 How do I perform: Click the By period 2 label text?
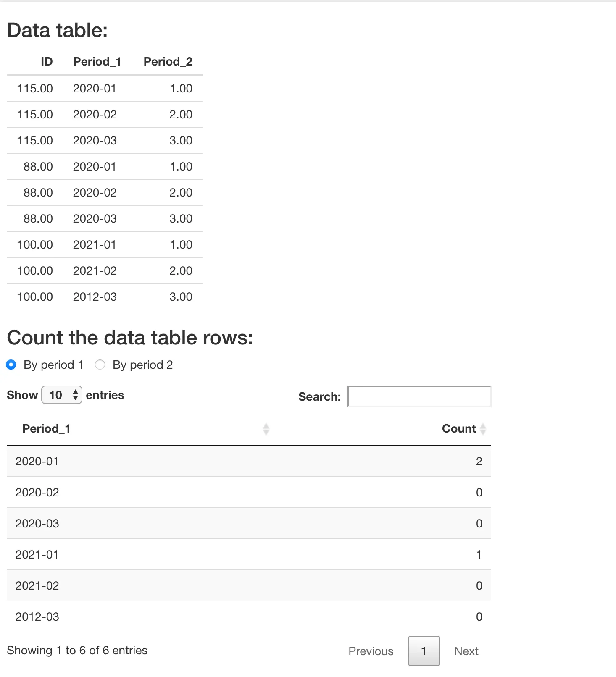click(143, 365)
